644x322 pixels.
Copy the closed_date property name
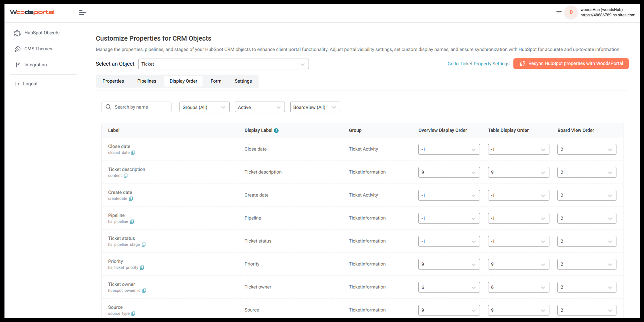[x=133, y=153]
